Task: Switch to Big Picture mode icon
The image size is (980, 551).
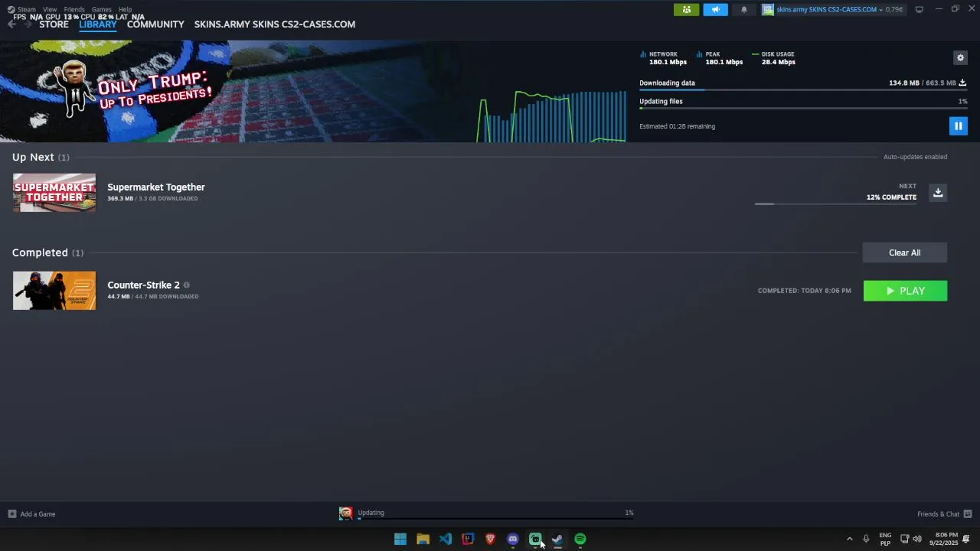Action: click(x=919, y=9)
